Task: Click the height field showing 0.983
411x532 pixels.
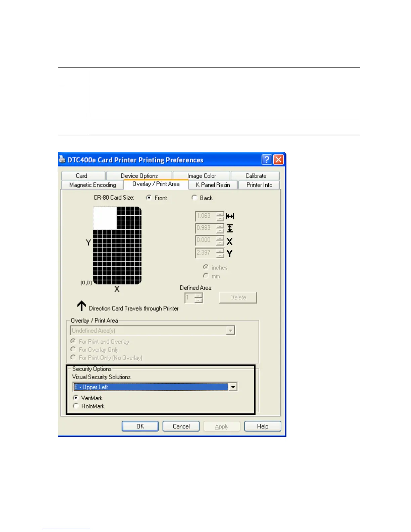Action: point(206,228)
